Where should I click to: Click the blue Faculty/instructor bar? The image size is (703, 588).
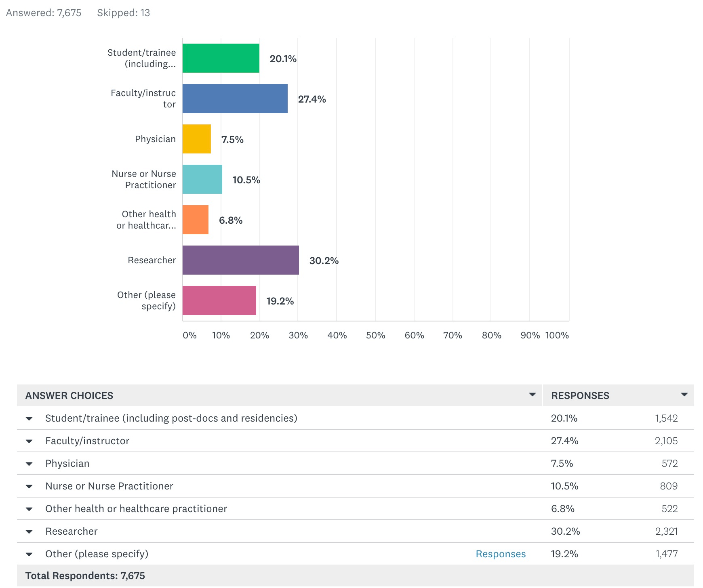pyautogui.click(x=235, y=99)
